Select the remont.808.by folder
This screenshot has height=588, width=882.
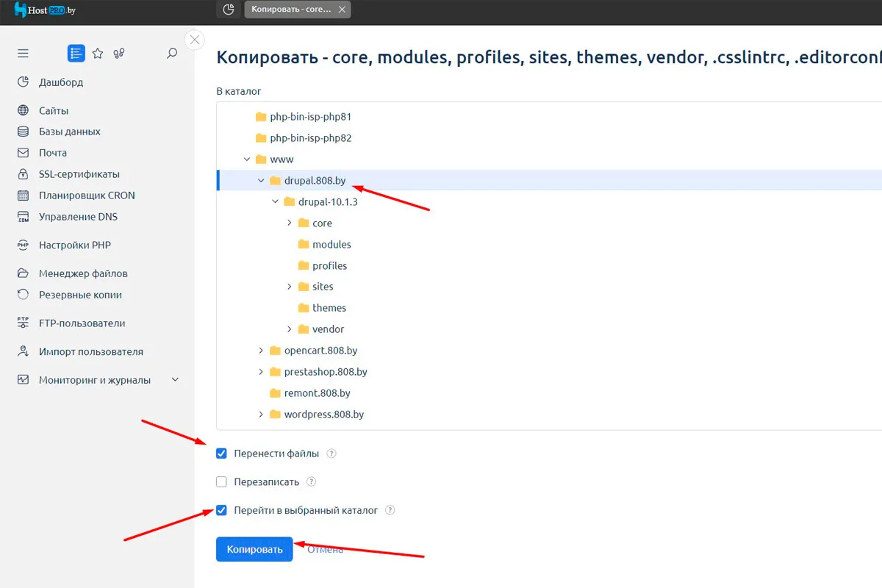click(x=317, y=393)
